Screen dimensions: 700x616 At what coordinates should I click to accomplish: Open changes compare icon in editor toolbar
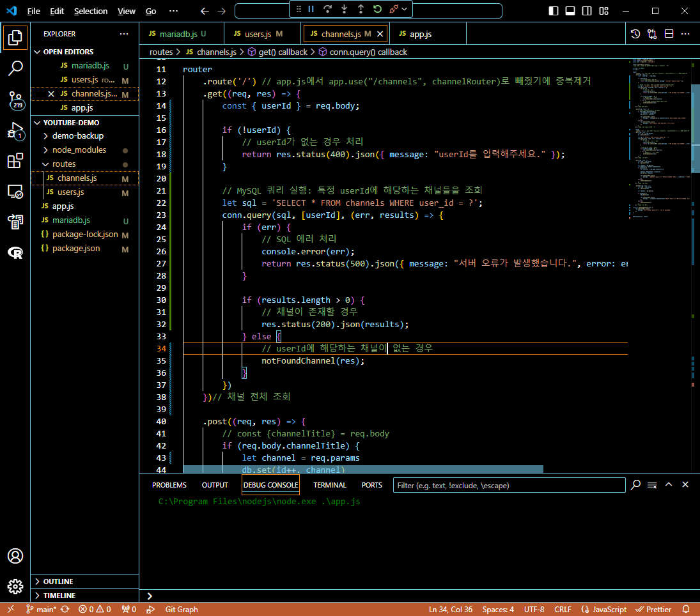[x=652, y=34]
